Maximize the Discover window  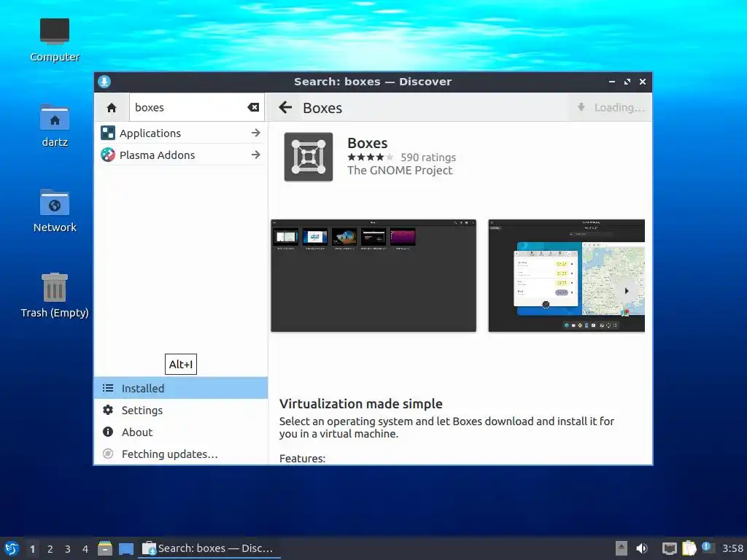tap(627, 82)
